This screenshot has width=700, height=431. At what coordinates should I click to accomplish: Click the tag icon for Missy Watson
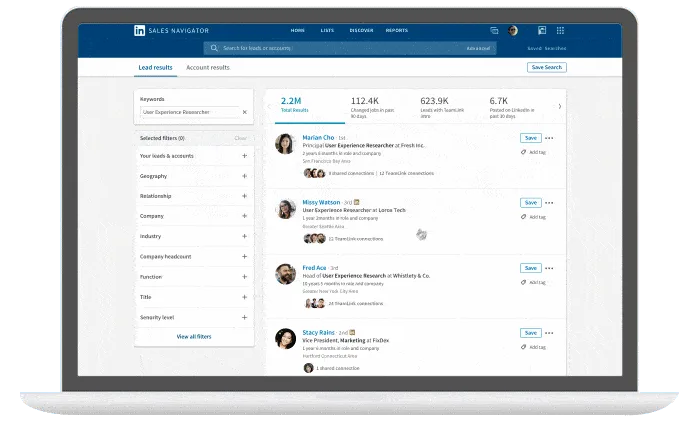523,217
